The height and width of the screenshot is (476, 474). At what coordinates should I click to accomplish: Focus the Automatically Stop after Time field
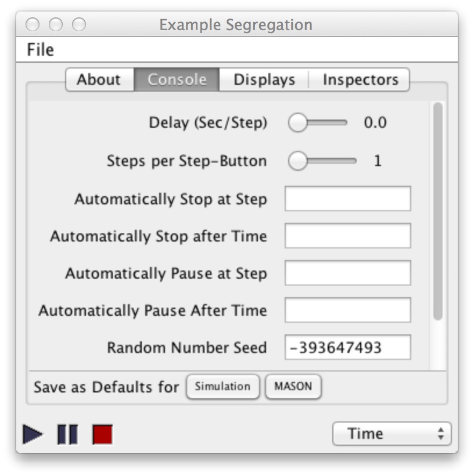pyautogui.click(x=347, y=236)
